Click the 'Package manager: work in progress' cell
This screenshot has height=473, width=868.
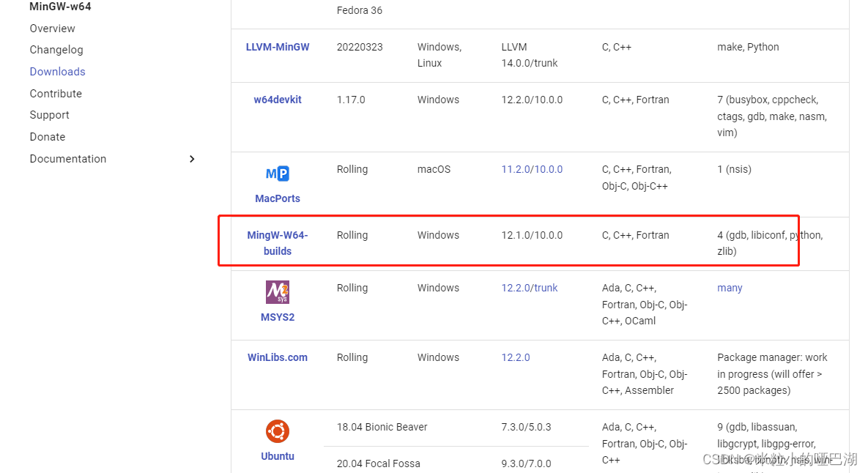click(772, 374)
